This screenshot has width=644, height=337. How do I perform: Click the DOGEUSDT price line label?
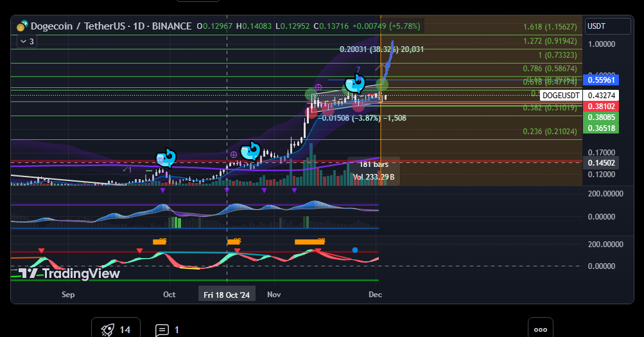[x=561, y=96]
